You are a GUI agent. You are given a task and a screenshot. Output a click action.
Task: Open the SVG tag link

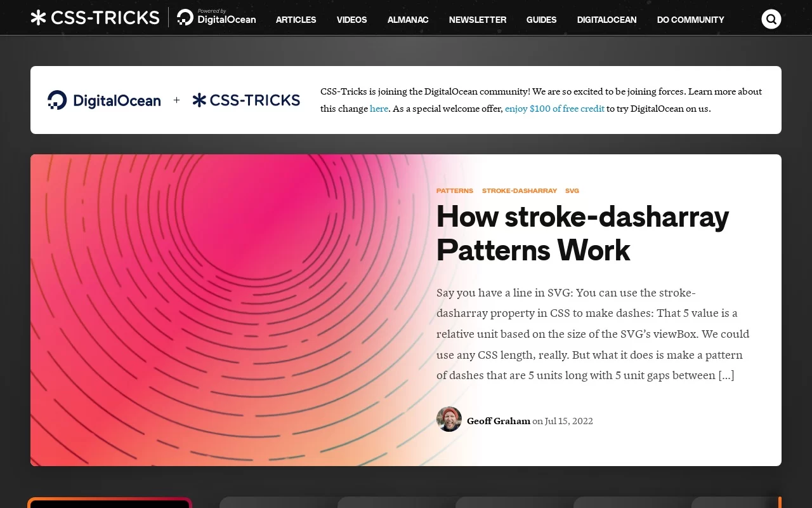(x=572, y=190)
